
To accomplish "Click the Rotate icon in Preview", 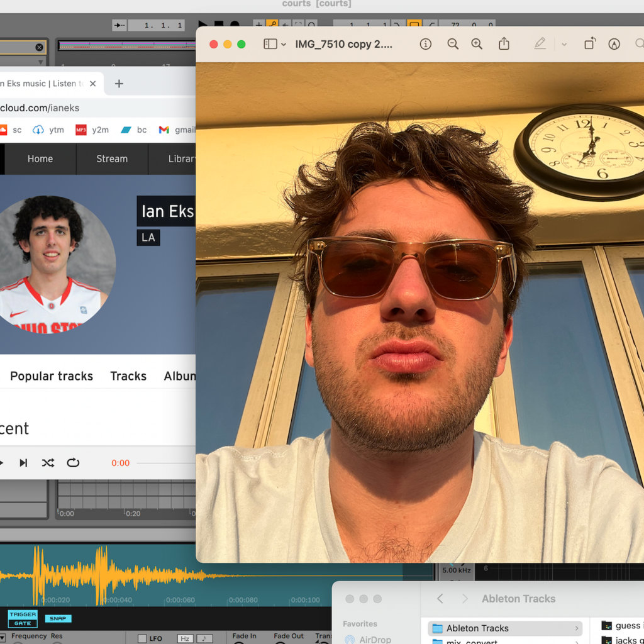I will [589, 44].
